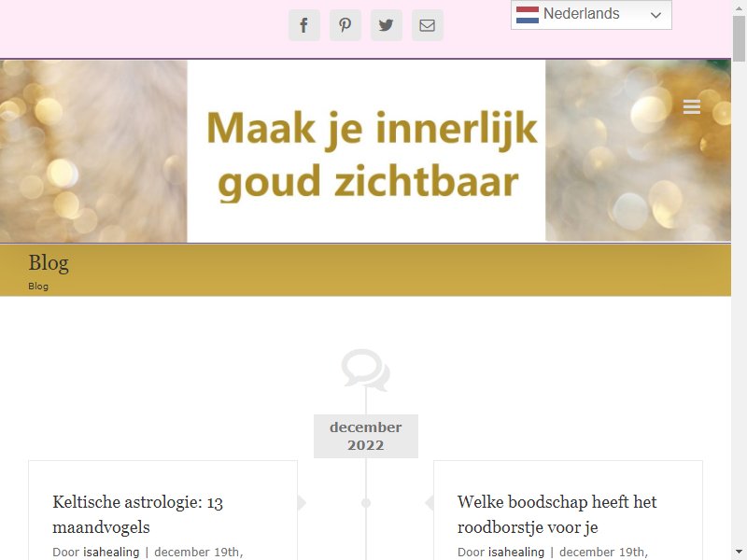Click the scrollbar down arrow

[x=739, y=552]
